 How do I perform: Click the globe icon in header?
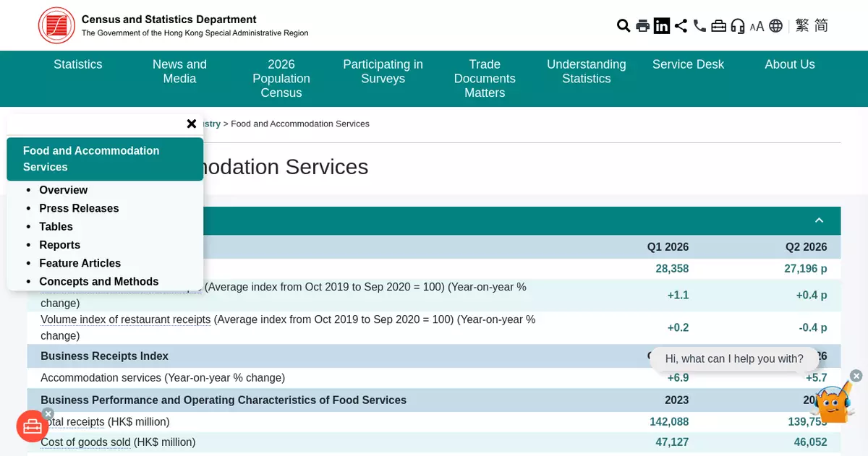coord(775,26)
